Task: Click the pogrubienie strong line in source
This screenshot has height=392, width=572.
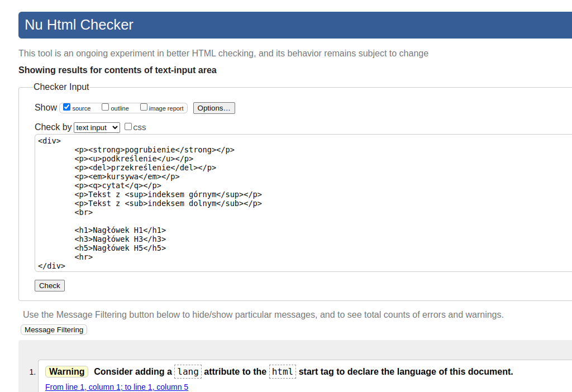Action: tap(154, 150)
